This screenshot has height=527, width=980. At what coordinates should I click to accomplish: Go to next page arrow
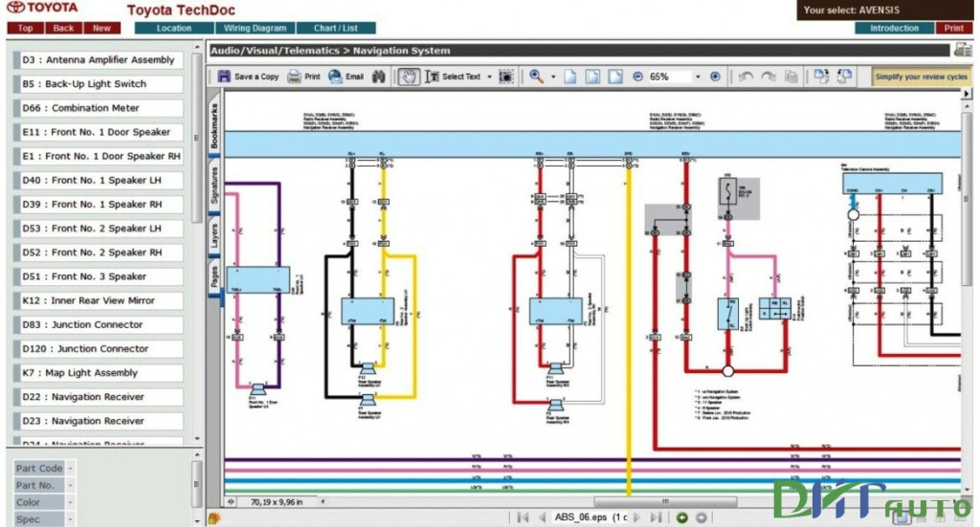(636, 517)
